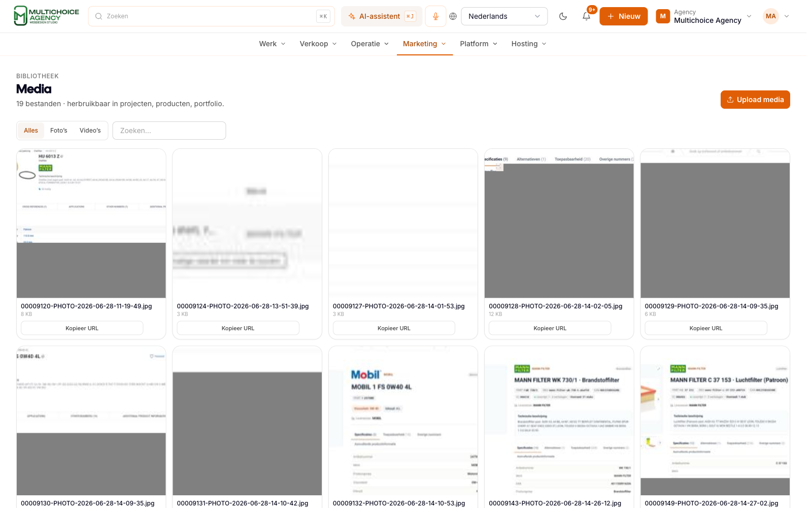Click filename 00009149-PHOTO-2026-06-28-14-27-02.jpg
Viewport: 812px width, 508px height.
point(712,503)
